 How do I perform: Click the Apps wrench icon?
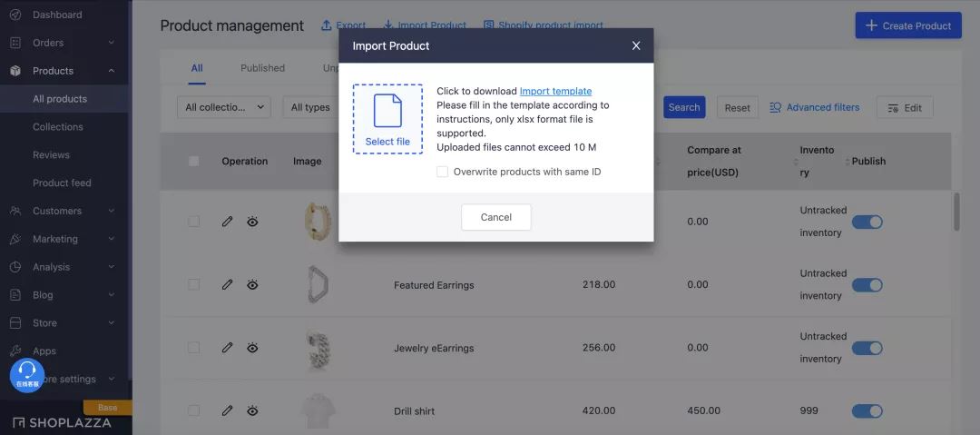point(15,351)
